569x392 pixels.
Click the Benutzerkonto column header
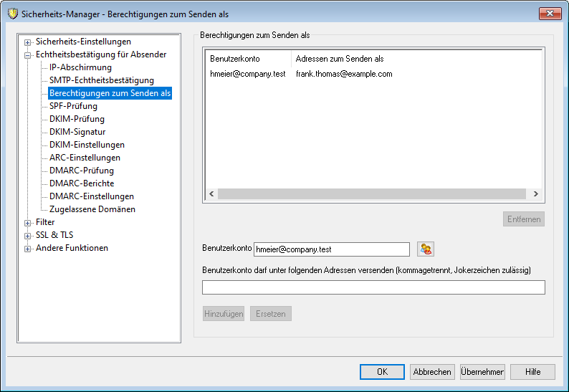pos(248,58)
